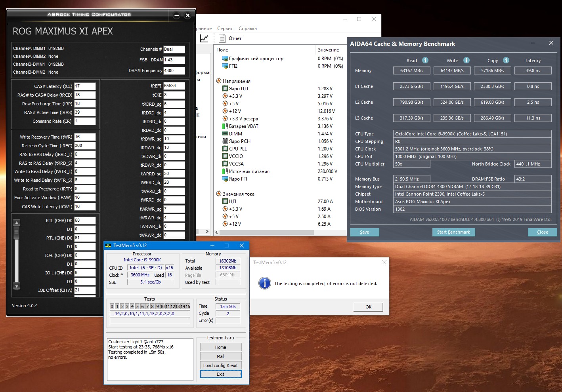Click the Four Activate Window (tFAW) field
The height and width of the screenshot is (392, 562).
pos(85,198)
